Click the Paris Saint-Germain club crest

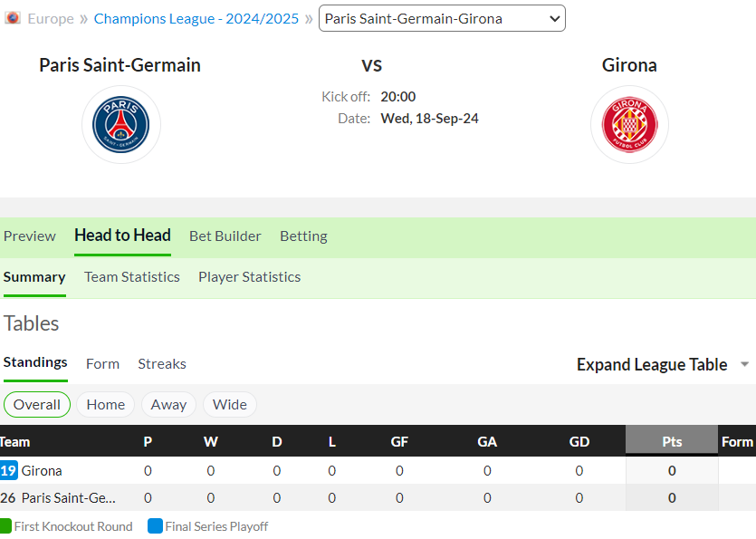pyautogui.click(x=121, y=124)
